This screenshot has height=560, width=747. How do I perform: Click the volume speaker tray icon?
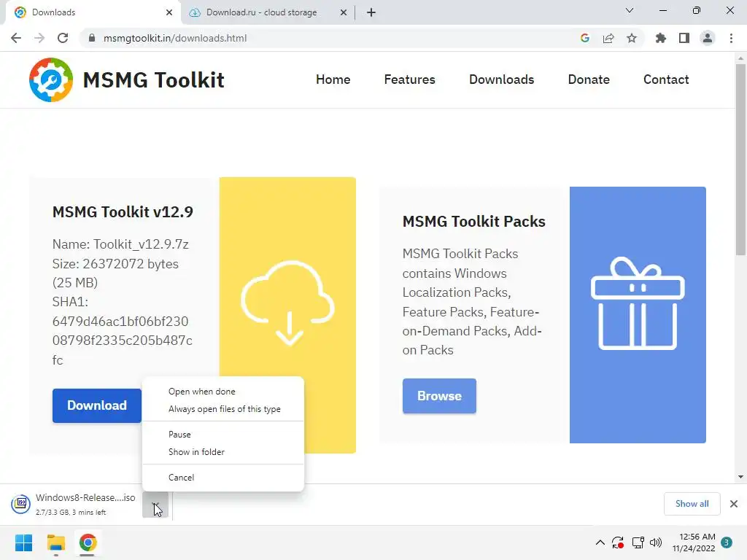[656, 542]
